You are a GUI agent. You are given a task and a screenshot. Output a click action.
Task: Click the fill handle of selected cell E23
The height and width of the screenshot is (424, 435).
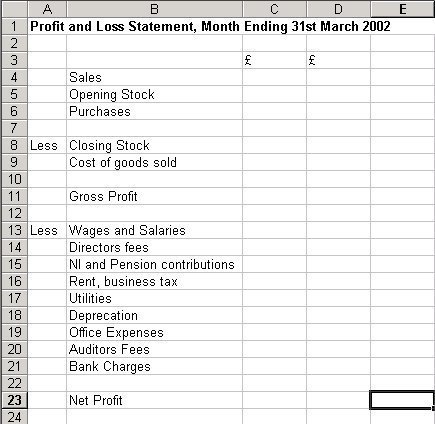coord(433,408)
